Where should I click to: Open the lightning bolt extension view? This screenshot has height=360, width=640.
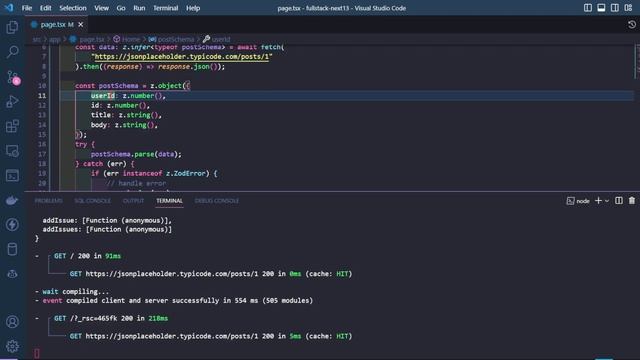12,224
